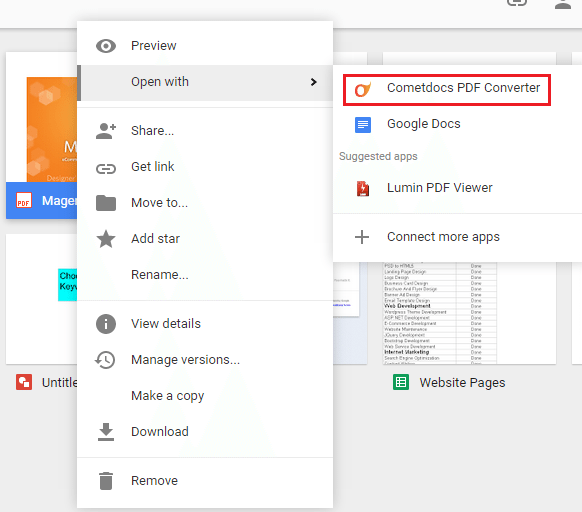Image resolution: width=582 pixels, height=512 pixels.
Task: Click the account avatar icon at top right
Action: click(563, 4)
